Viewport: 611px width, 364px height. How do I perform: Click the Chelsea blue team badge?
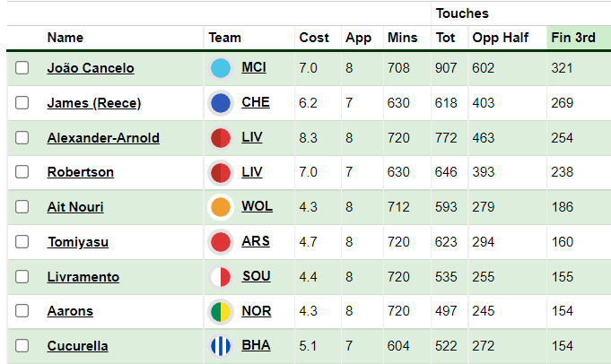coord(221,103)
